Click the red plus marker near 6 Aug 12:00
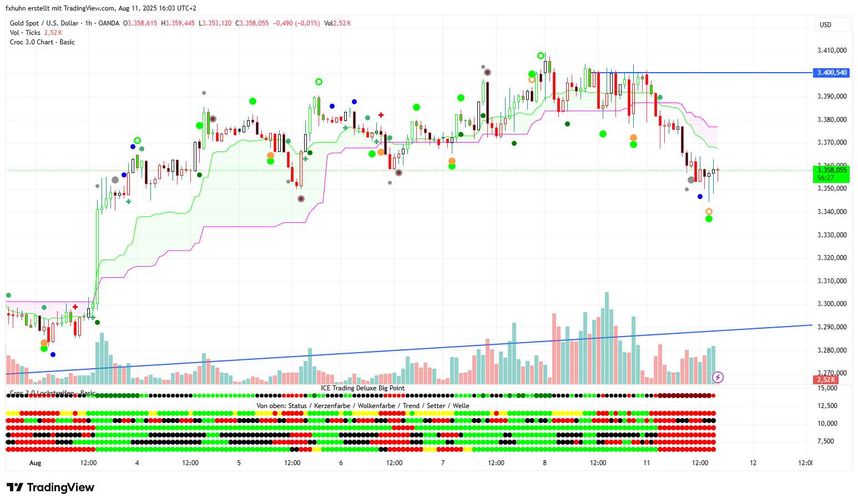 381,115
